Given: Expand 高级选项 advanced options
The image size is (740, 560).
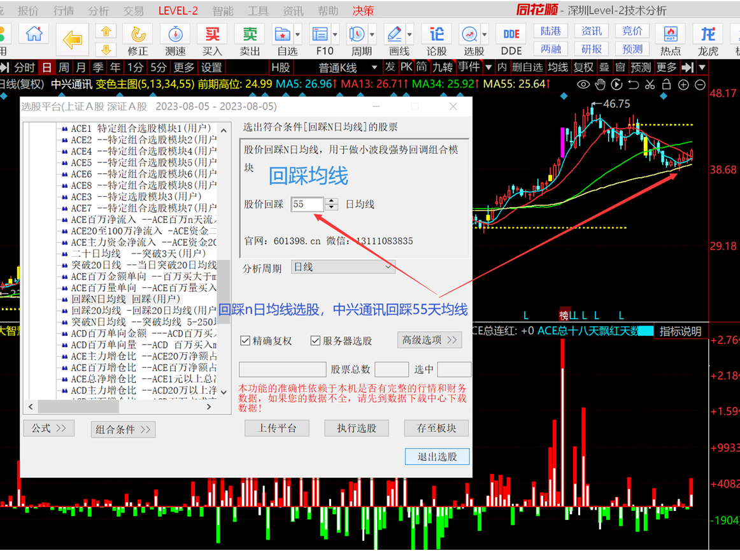Looking at the screenshot, I should tap(429, 340).
